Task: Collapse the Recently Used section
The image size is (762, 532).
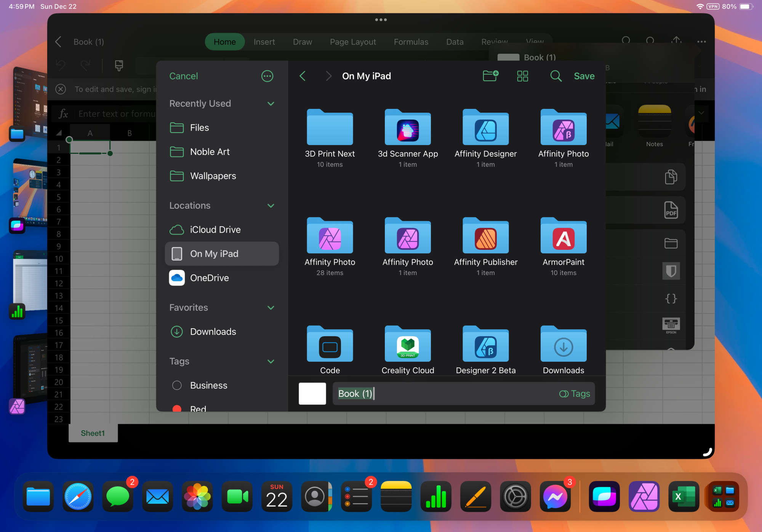Action: pyautogui.click(x=271, y=104)
